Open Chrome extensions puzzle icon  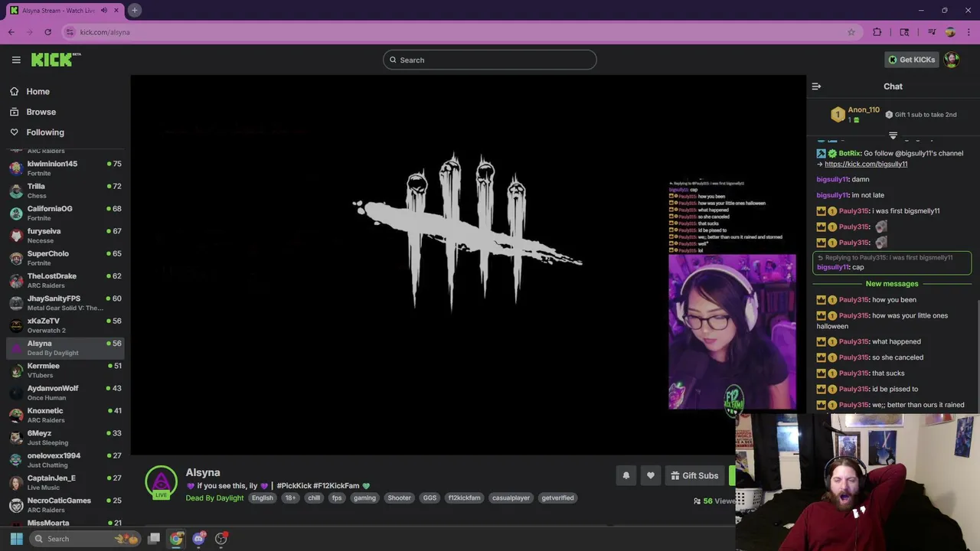(x=877, y=32)
